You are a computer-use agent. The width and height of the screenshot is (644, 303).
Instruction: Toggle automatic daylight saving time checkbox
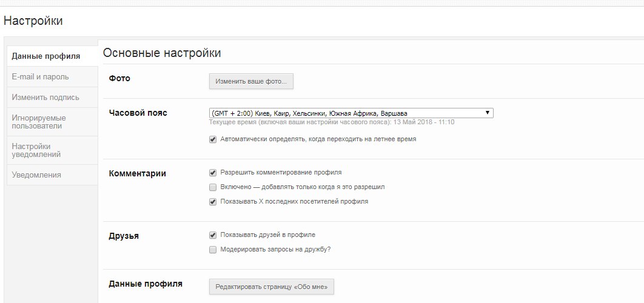coord(213,139)
